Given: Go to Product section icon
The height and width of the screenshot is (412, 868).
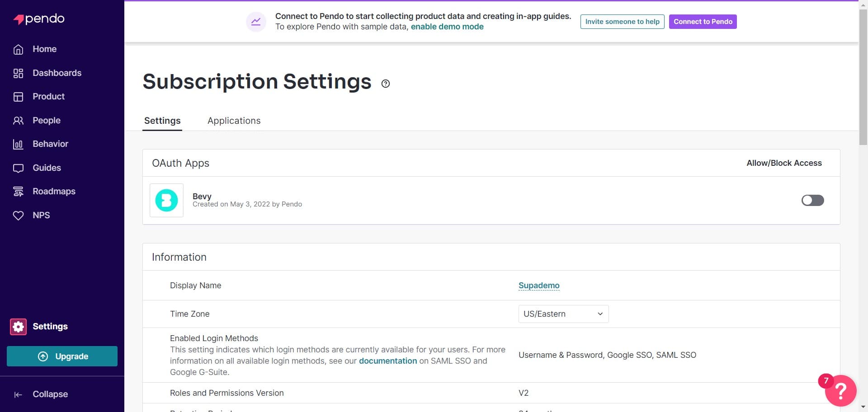Looking at the screenshot, I should point(18,97).
